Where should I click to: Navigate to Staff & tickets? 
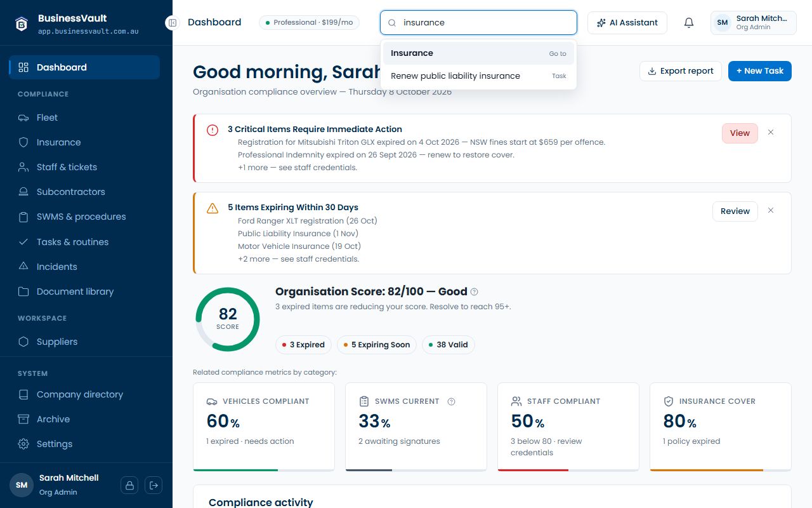coord(84,167)
